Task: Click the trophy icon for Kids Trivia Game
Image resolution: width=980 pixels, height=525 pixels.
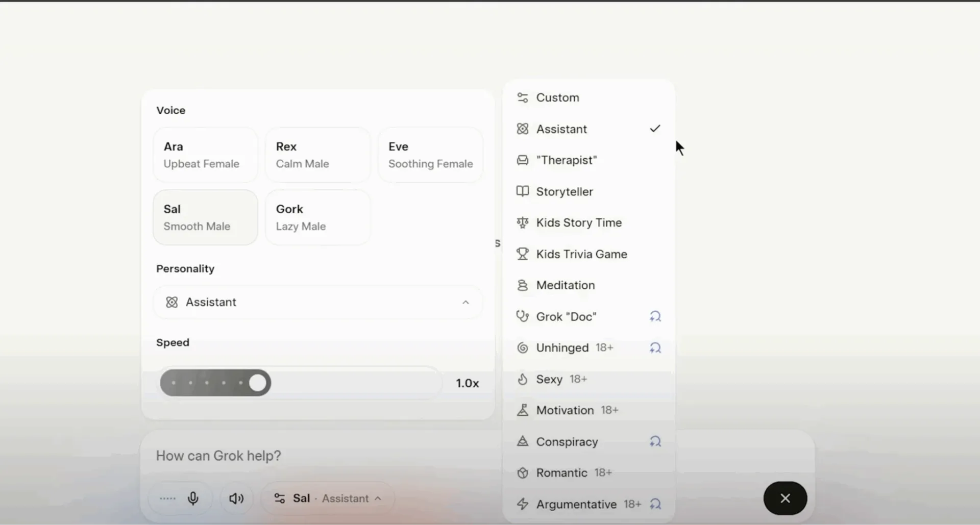Action: [522, 254]
